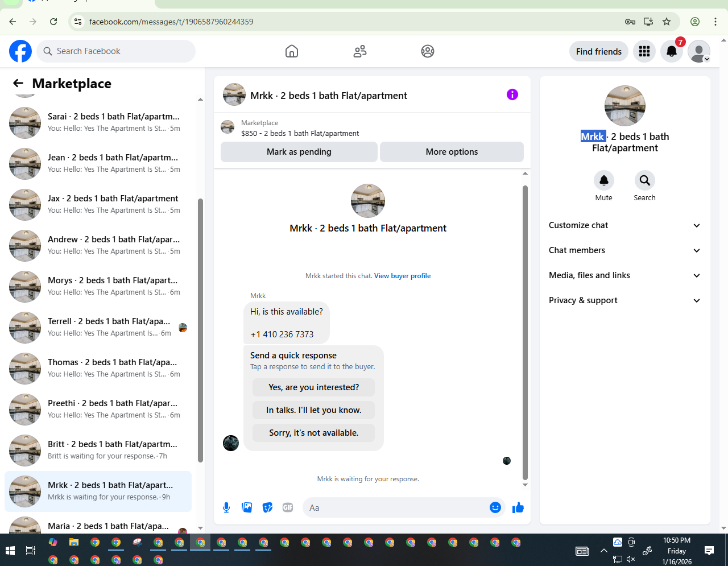The height and width of the screenshot is (566, 728).
Task: Send quick response In talks. I'll let you know.
Action: pyautogui.click(x=314, y=410)
